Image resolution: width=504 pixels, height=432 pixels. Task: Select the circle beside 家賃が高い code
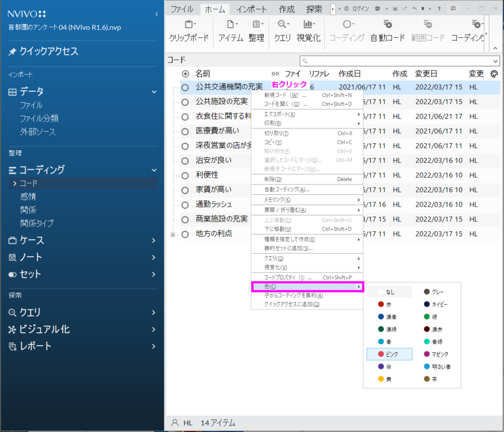pos(185,190)
